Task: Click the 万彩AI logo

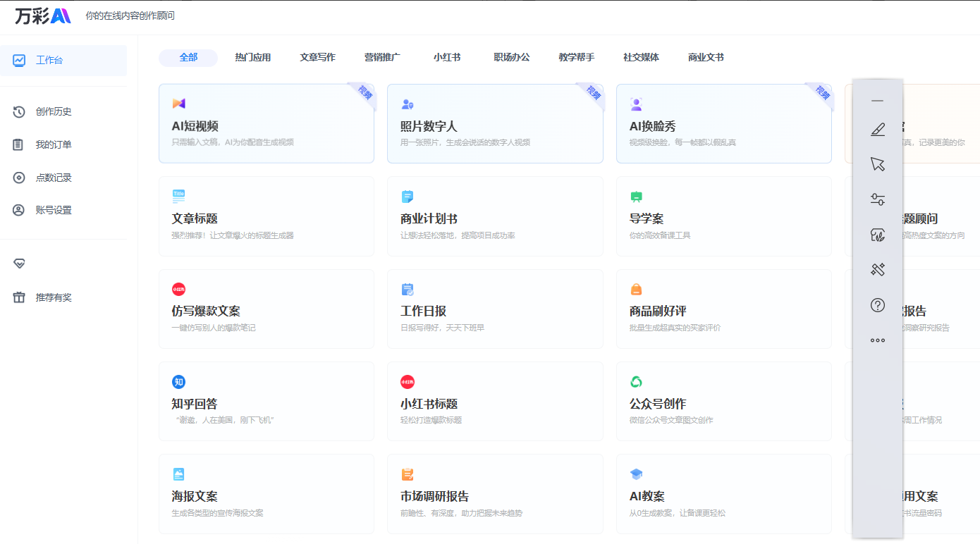Action: click(x=43, y=16)
